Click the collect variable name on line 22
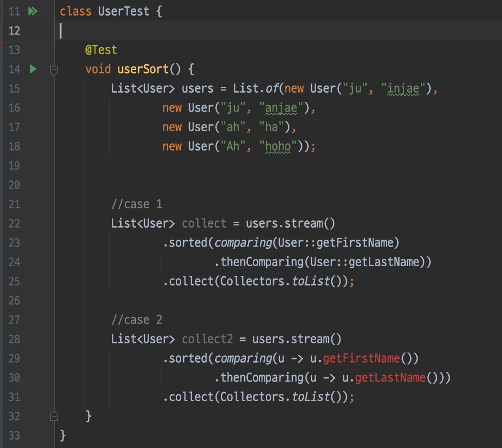This screenshot has height=448, width=502. pyautogui.click(x=204, y=223)
